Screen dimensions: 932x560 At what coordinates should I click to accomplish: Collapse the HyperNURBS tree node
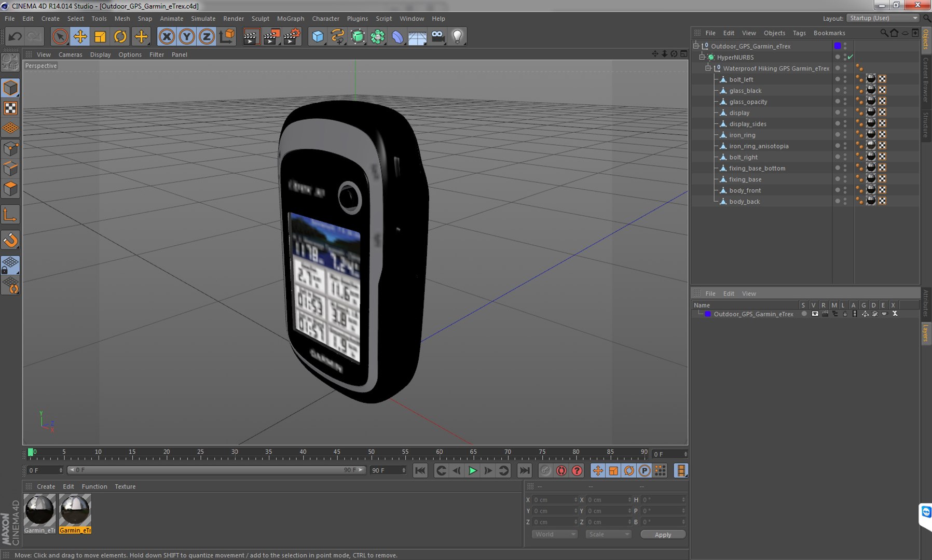pyautogui.click(x=702, y=57)
